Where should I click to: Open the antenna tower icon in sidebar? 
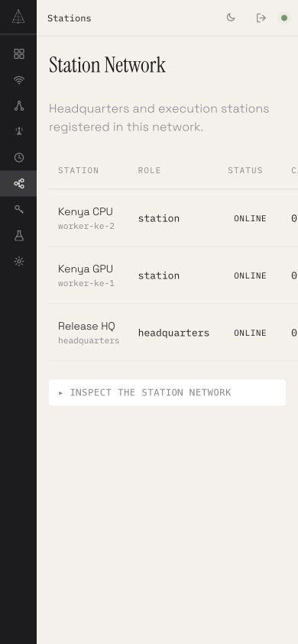(x=19, y=132)
